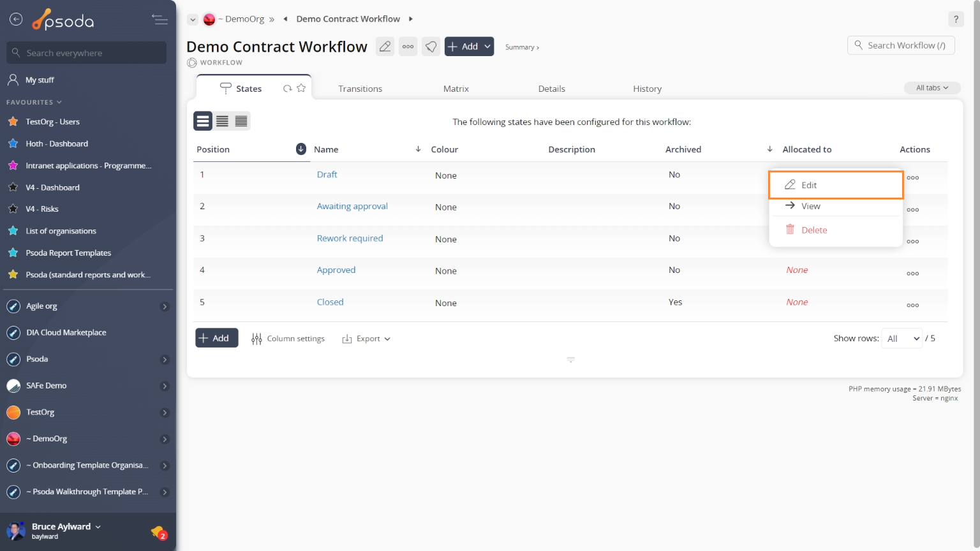Click the back arrow icon in the sidebar header
This screenshot has width=980, height=551.
pyautogui.click(x=16, y=20)
